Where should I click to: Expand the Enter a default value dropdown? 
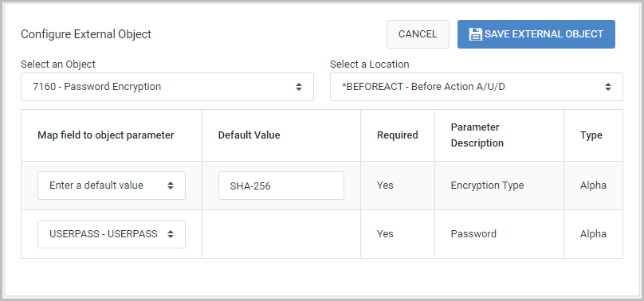(x=112, y=186)
